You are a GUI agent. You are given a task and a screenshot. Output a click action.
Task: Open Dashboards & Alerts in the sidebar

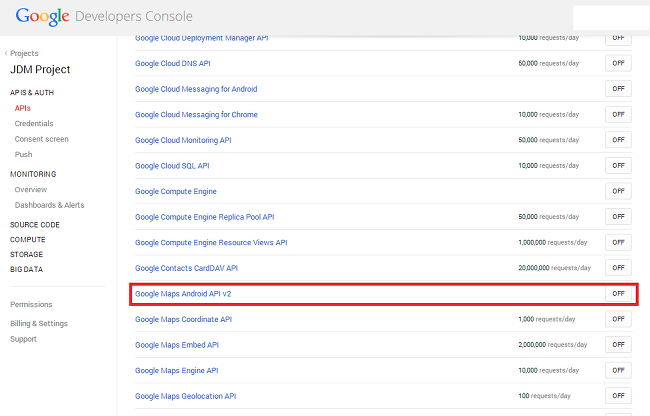tap(49, 205)
